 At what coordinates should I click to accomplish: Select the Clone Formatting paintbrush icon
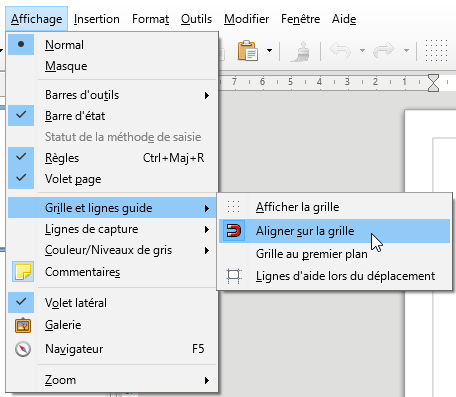click(300, 51)
